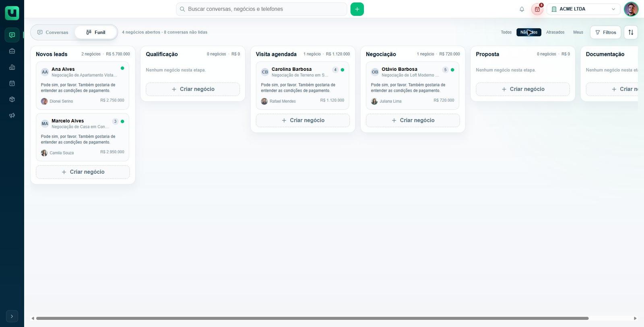
Task: Click the Negociação column title
Action: tap(381, 54)
